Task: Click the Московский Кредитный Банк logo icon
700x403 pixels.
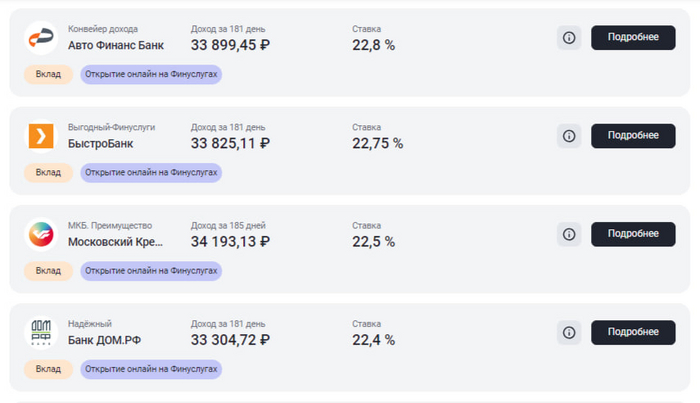Action: pos(41,234)
